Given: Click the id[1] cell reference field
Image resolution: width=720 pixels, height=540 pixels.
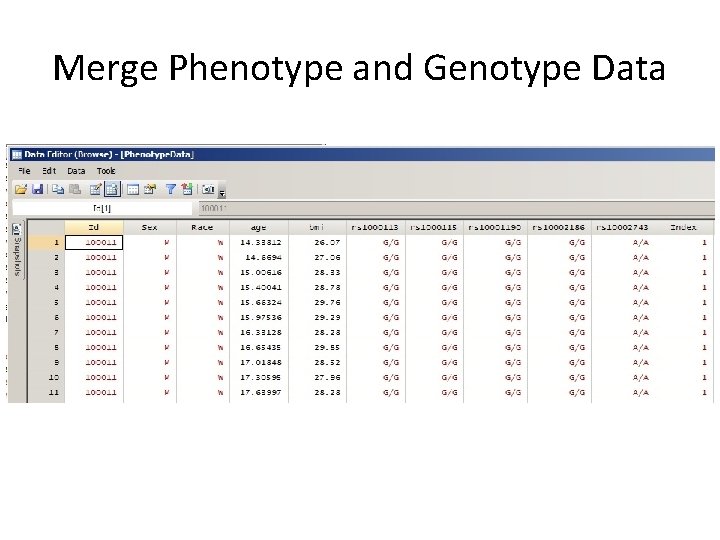Looking at the screenshot, I should click(102, 208).
